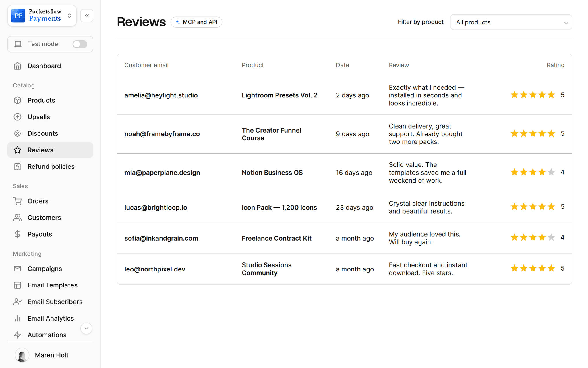Open the Notion Business OS product

[x=272, y=172]
